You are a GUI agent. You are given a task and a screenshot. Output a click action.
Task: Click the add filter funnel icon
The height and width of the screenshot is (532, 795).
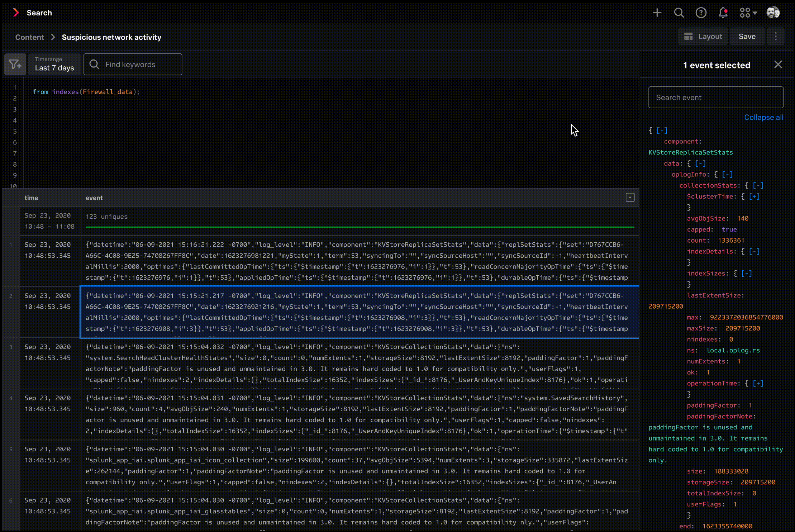(15, 65)
